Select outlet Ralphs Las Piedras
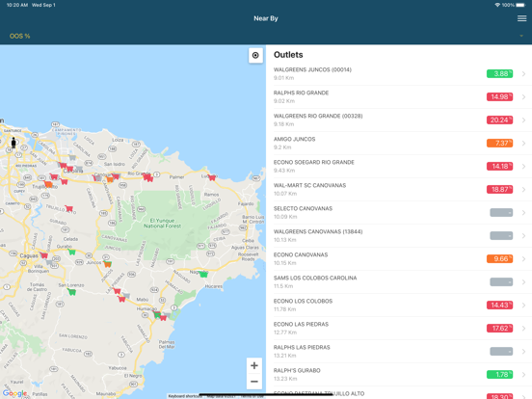 coord(399,351)
